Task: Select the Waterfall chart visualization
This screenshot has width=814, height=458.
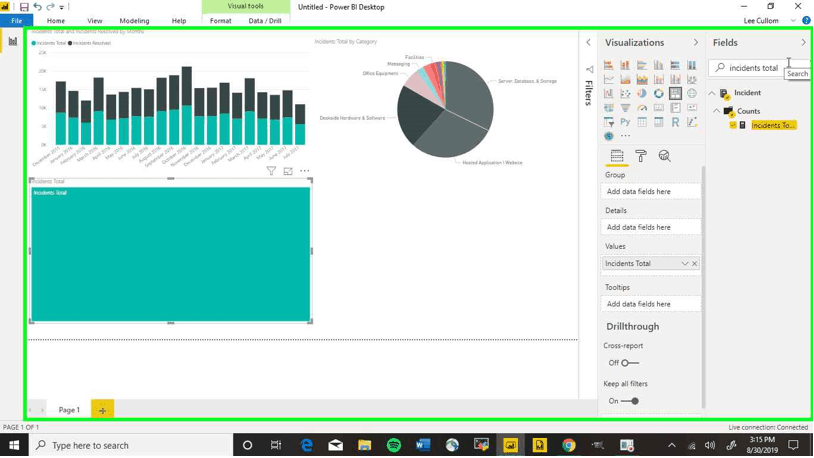Action: [x=608, y=93]
